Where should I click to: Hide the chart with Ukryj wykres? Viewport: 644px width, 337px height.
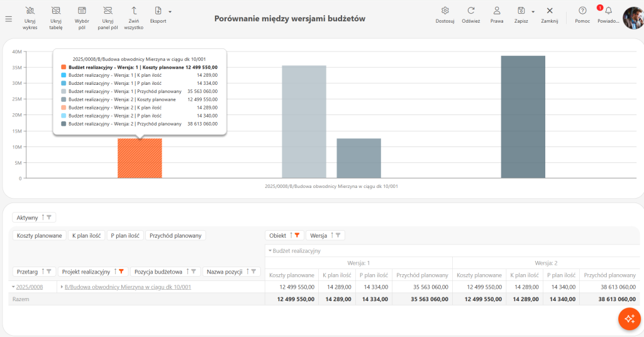tap(30, 18)
